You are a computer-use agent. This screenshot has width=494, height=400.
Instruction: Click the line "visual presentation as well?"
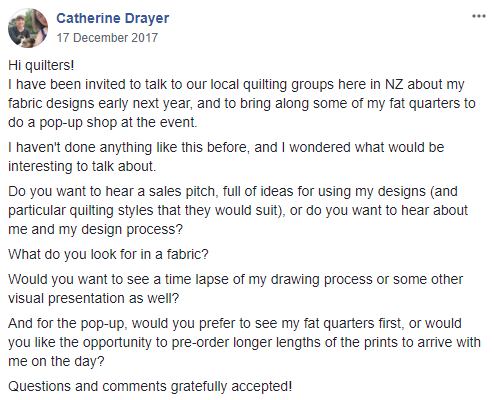[94, 299]
